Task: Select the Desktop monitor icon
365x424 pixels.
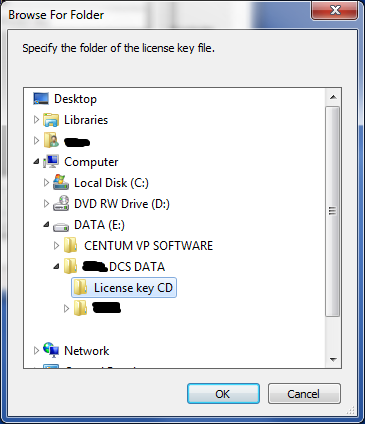Action: coord(41,99)
